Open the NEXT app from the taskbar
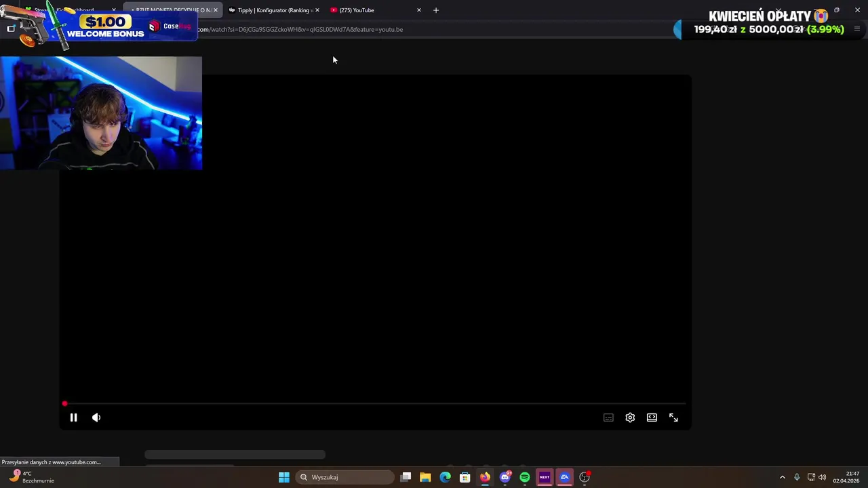This screenshot has height=488, width=868. (545, 477)
